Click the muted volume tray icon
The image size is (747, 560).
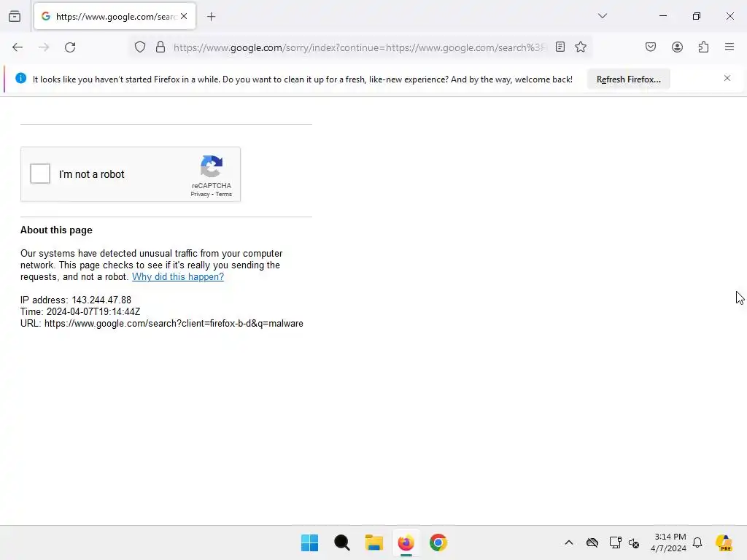pos(634,542)
